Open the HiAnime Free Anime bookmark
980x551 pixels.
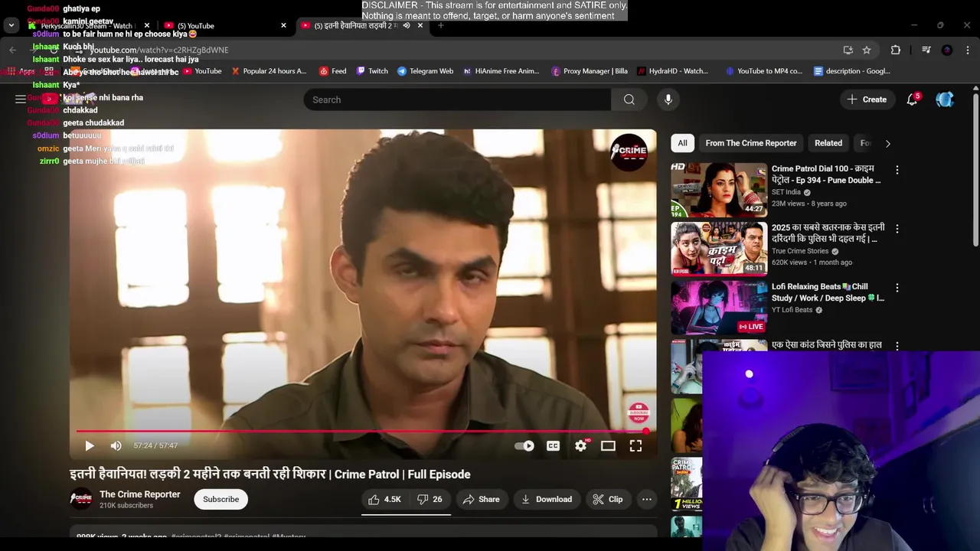coord(500,71)
